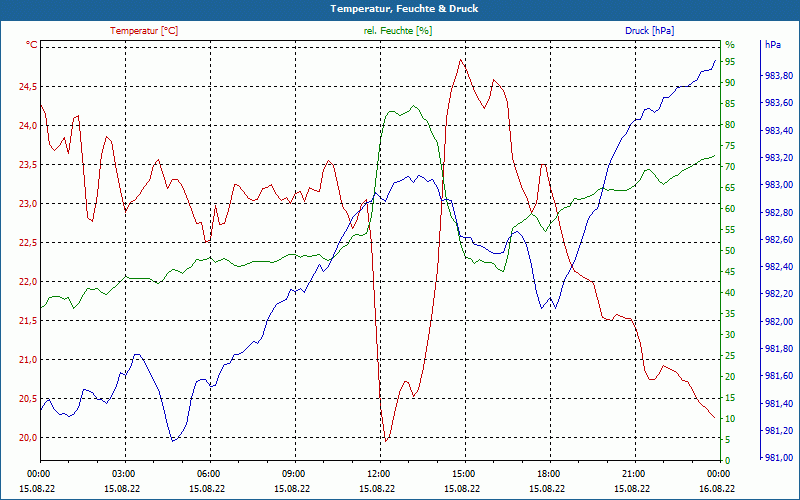Screen dimensions: 800x500
Task: Click the 95 humidity axis value
Action: pyautogui.click(x=730, y=62)
